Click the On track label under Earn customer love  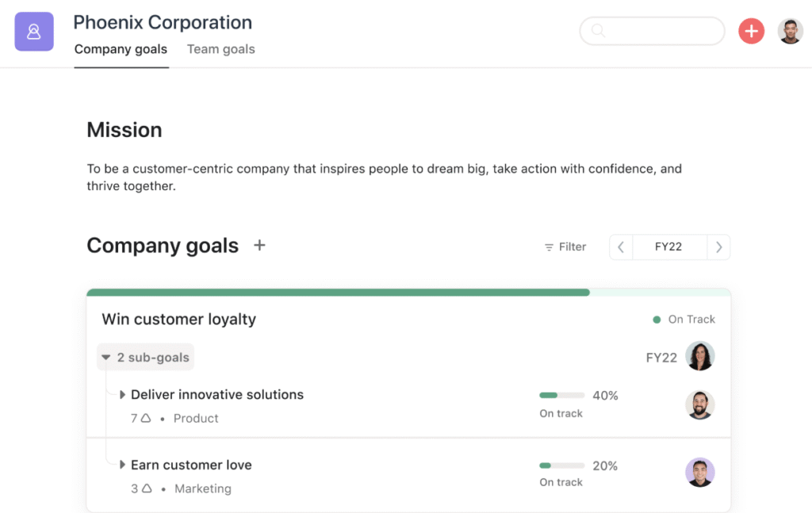(561, 482)
